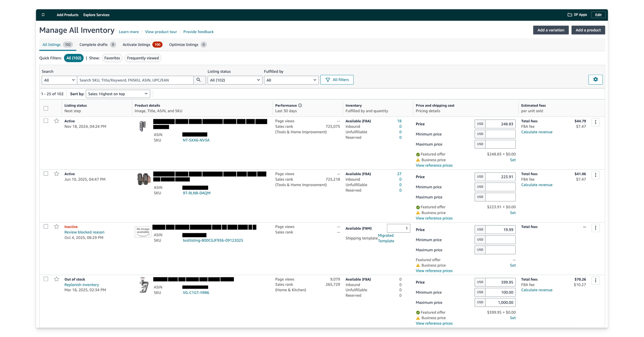Open Sort by Sales: Highest on top dropdown
Screen dimensions: 644x337
[x=118, y=94]
